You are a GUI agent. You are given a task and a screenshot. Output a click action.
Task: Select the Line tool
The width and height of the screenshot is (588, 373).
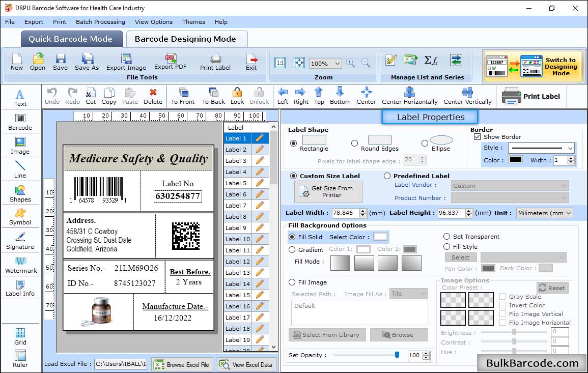pyautogui.click(x=20, y=169)
